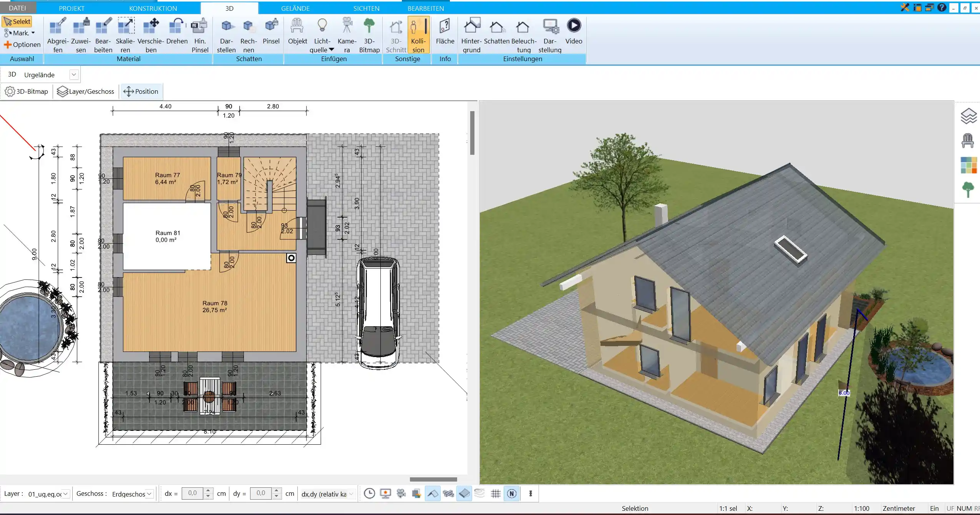Select the shadow Pinsel tool
The height and width of the screenshot is (515, 980).
(271, 32)
